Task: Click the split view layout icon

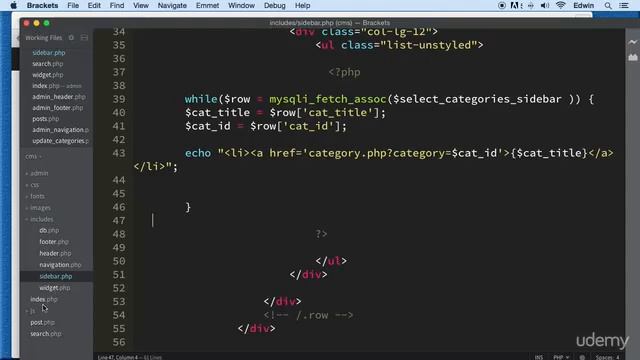Action: (84, 38)
